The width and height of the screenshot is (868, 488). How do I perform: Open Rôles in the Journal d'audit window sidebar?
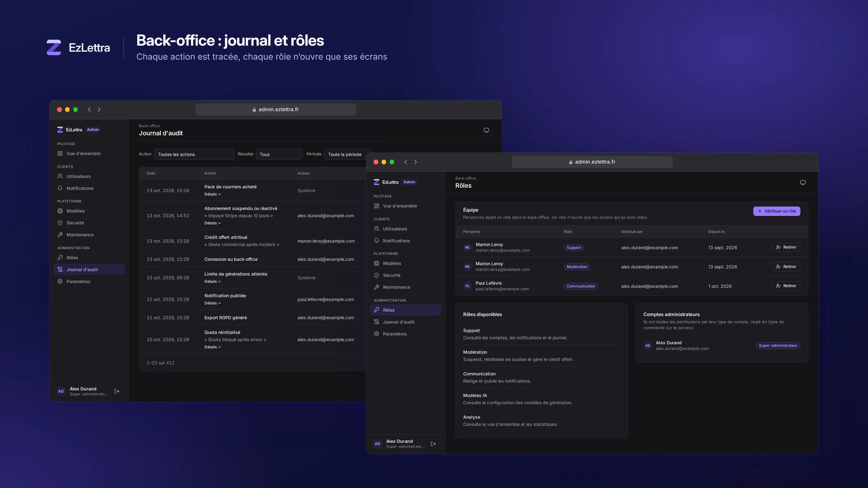point(89,258)
